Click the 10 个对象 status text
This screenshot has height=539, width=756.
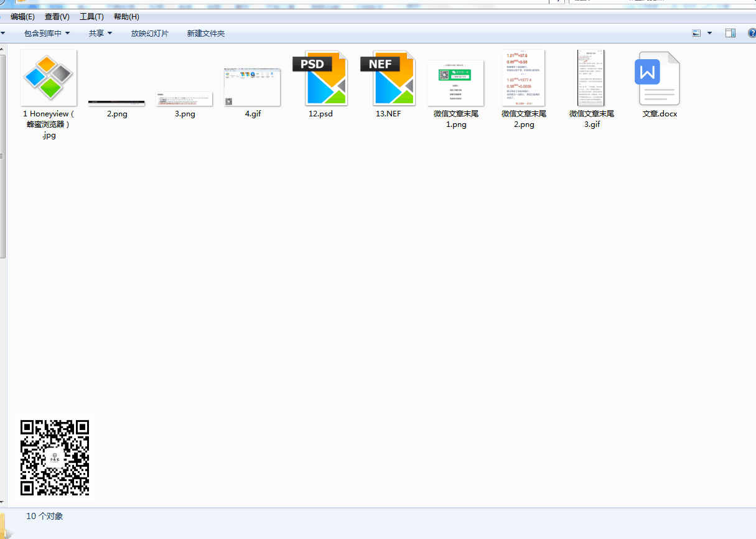click(x=45, y=516)
